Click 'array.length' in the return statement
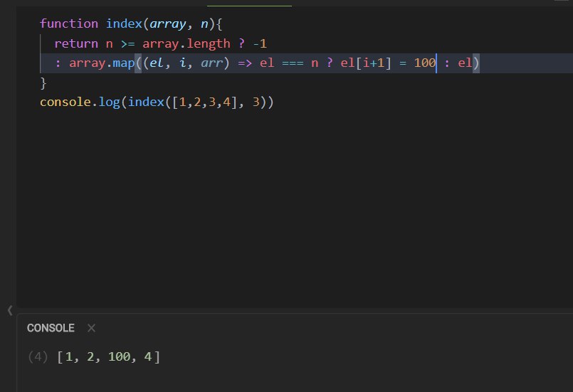 pyautogui.click(x=186, y=44)
